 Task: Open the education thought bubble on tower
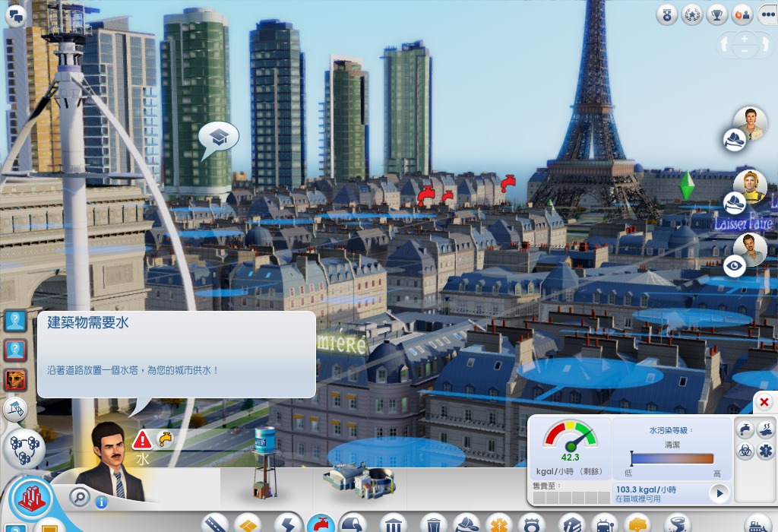tap(219, 138)
